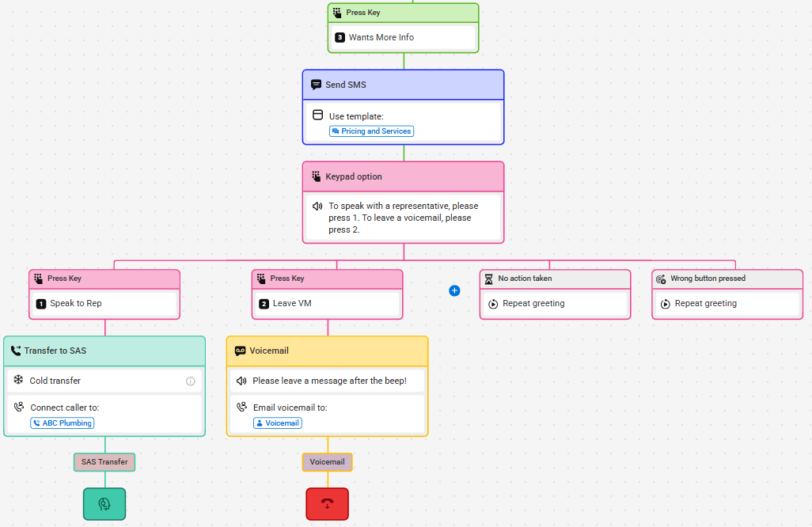Click the Email voicemail to icon

tap(242, 407)
